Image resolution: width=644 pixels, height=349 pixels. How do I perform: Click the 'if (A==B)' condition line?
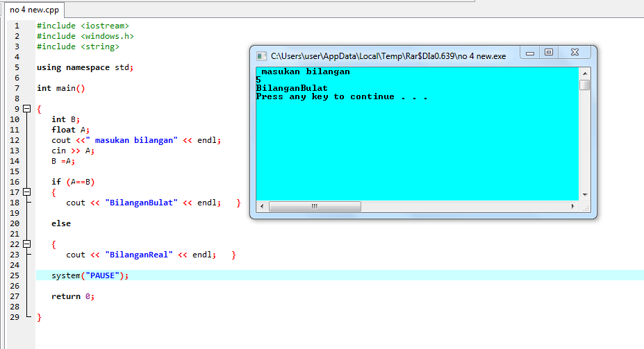coord(73,182)
